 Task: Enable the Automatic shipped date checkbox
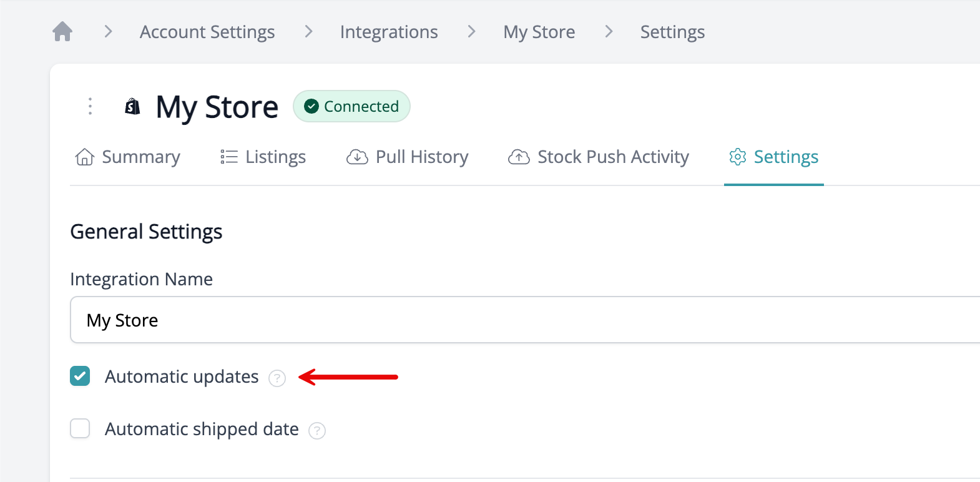(80, 428)
